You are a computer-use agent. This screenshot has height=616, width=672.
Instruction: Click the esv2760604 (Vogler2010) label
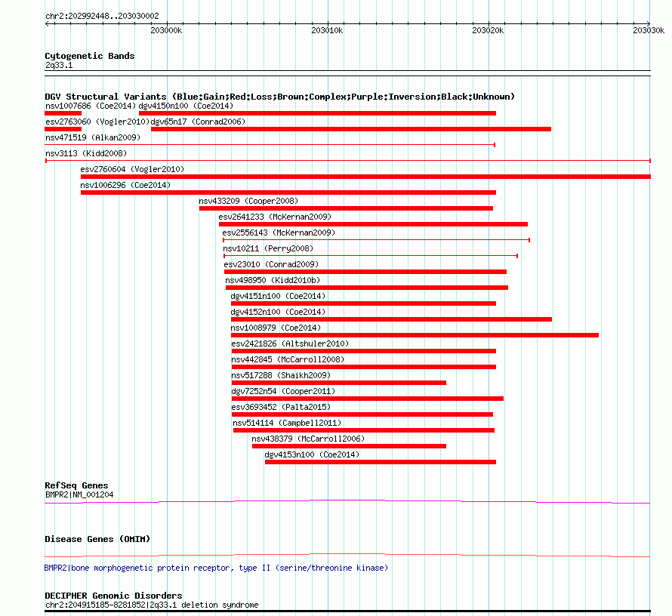[x=132, y=169]
